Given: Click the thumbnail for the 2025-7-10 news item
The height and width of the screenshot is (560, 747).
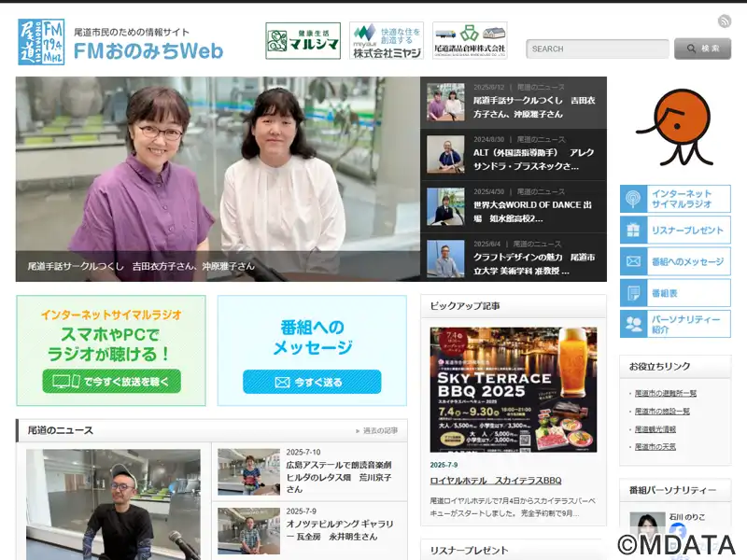Looking at the screenshot, I should [248, 472].
